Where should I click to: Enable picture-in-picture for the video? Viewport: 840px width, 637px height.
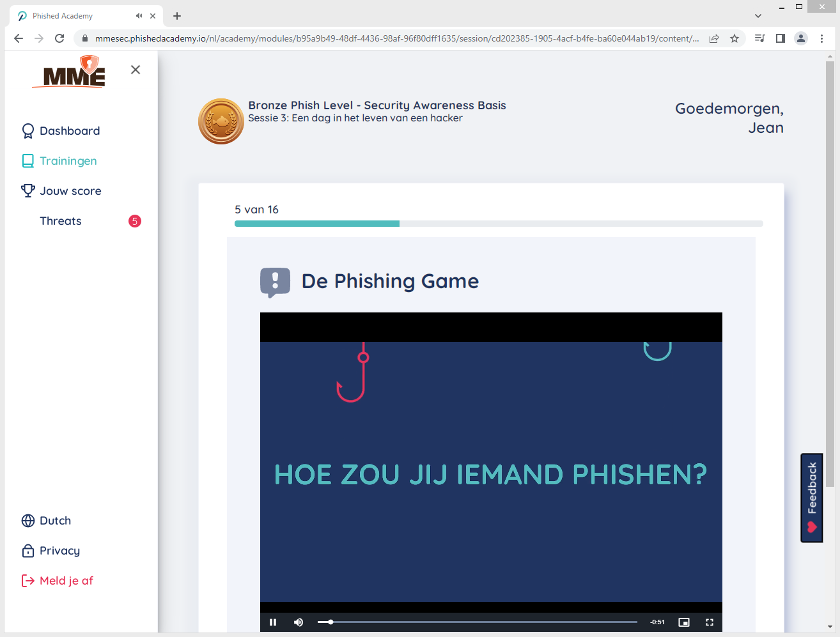tap(684, 622)
